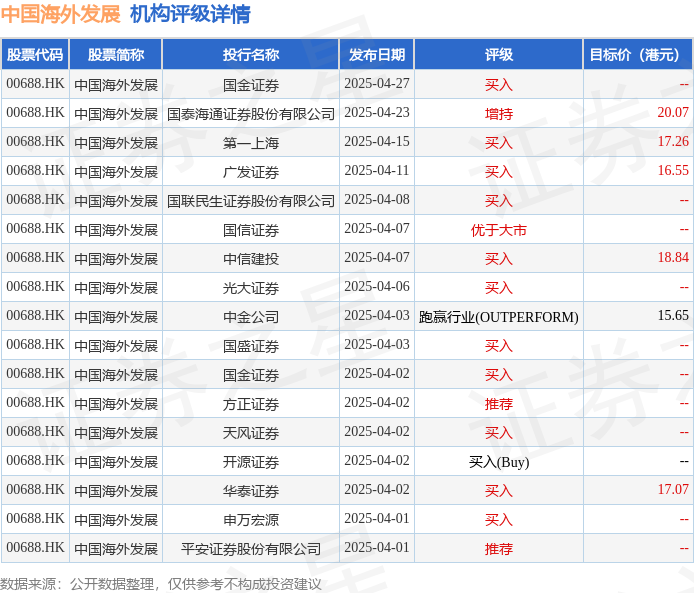Click the date 2025-04-15
This screenshot has width=694, height=593.
(x=377, y=142)
